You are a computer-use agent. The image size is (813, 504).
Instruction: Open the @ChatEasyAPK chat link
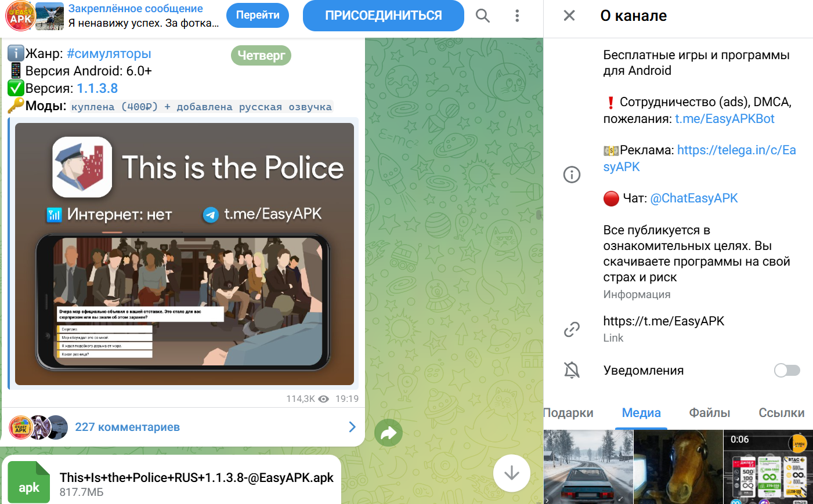(693, 198)
